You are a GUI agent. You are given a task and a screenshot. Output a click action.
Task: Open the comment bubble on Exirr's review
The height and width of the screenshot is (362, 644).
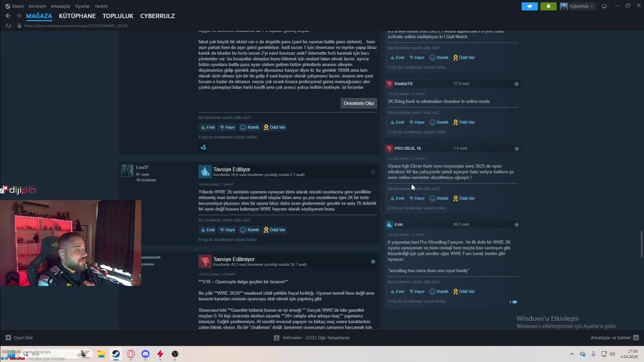513,302
